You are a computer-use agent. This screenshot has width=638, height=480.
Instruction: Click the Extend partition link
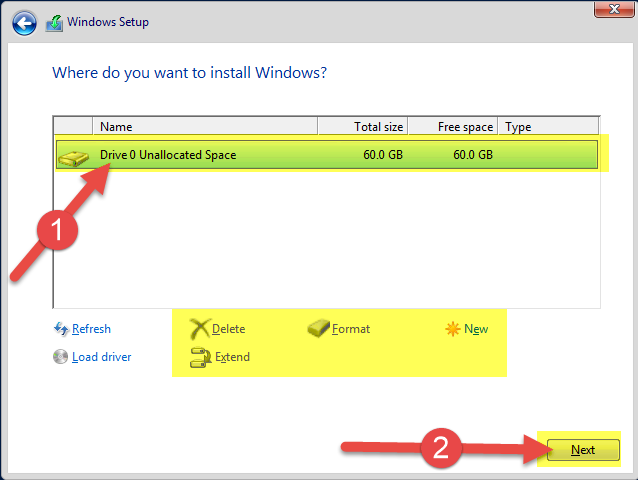click(x=232, y=357)
